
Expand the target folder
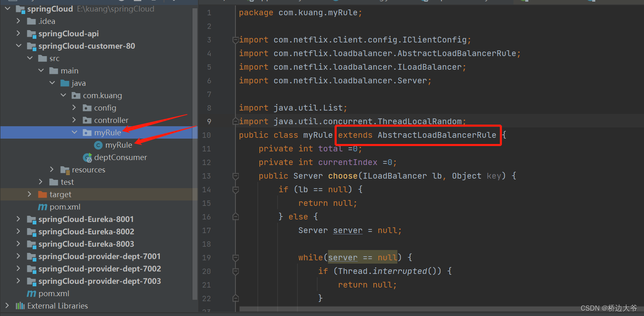point(29,194)
